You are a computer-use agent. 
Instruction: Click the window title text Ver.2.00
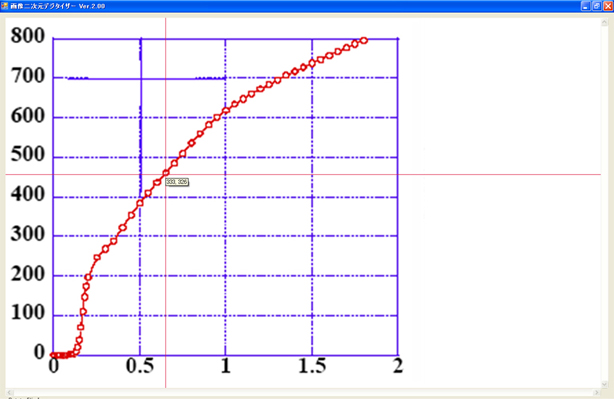point(92,6)
